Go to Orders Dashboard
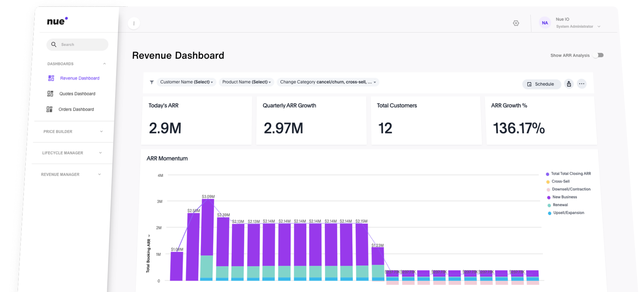This screenshot has width=644, height=292. pyautogui.click(x=76, y=109)
